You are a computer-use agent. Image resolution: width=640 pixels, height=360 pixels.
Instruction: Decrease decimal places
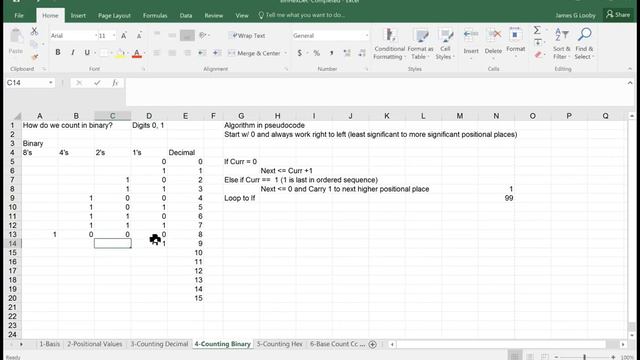pos(362,53)
